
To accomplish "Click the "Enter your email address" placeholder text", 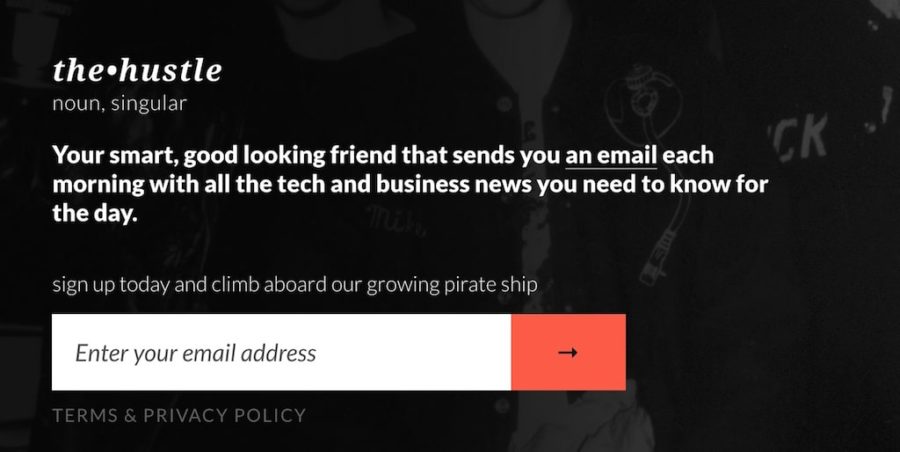I will coord(196,353).
